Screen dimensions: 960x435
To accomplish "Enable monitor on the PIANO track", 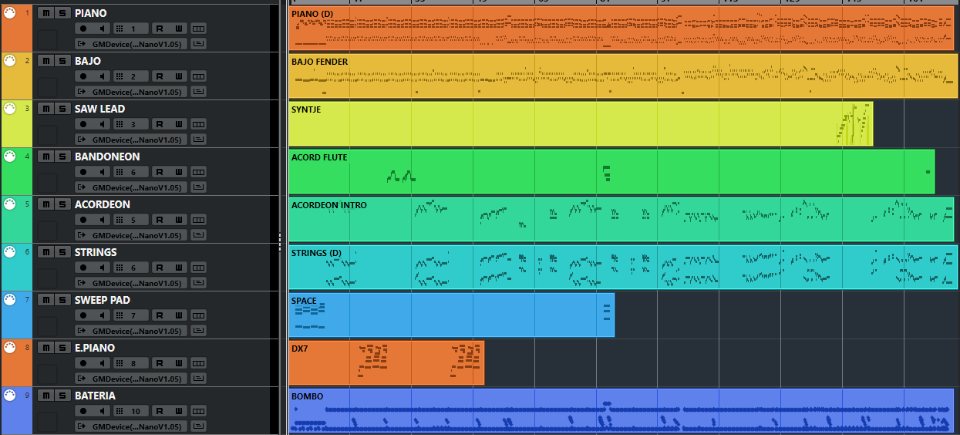I will point(102,28).
